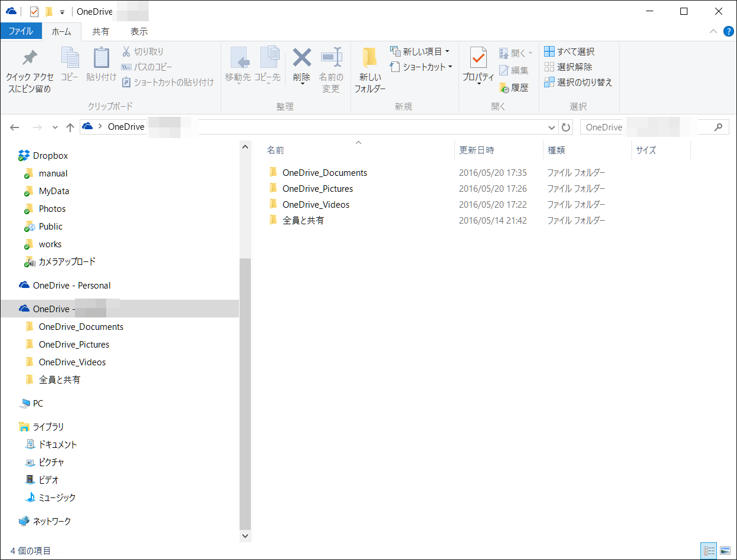Click the Forward navigation arrow
This screenshot has height=560, width=737.
pos(37,127)
